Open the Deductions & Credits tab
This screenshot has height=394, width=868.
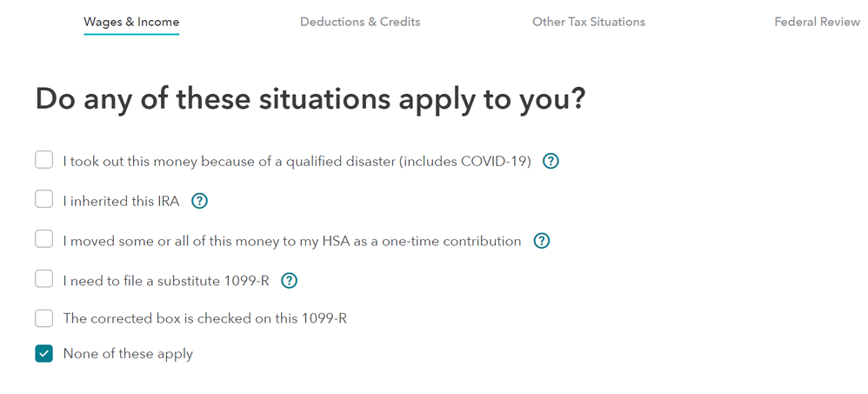(x=360, y=22)
